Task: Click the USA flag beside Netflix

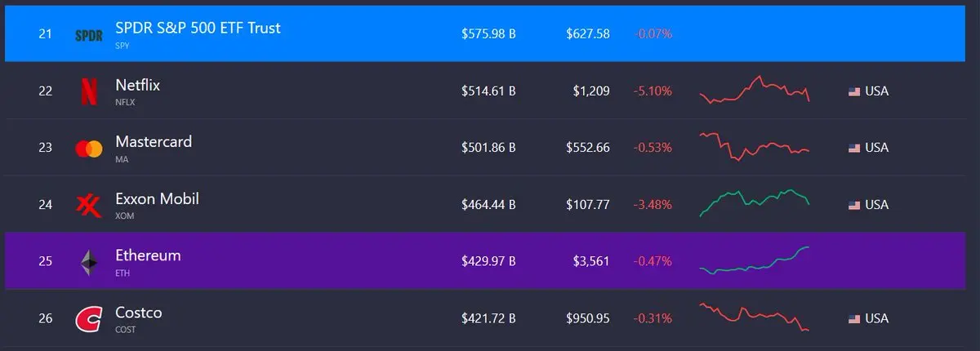Action: (854, 91)
